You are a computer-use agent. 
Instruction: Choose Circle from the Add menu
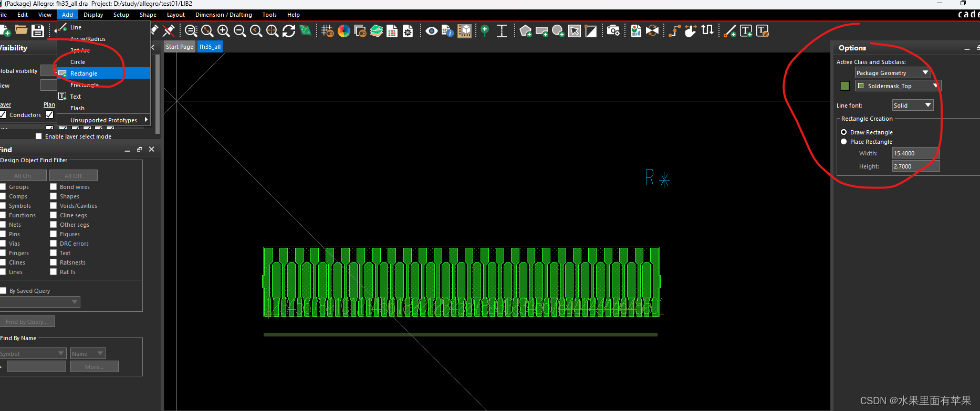[78, 62]
